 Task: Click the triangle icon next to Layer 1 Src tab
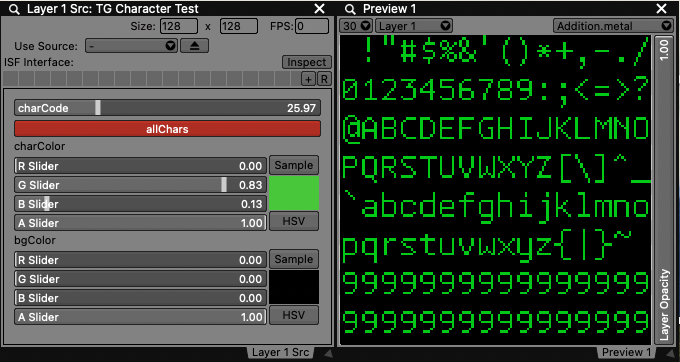327,352
